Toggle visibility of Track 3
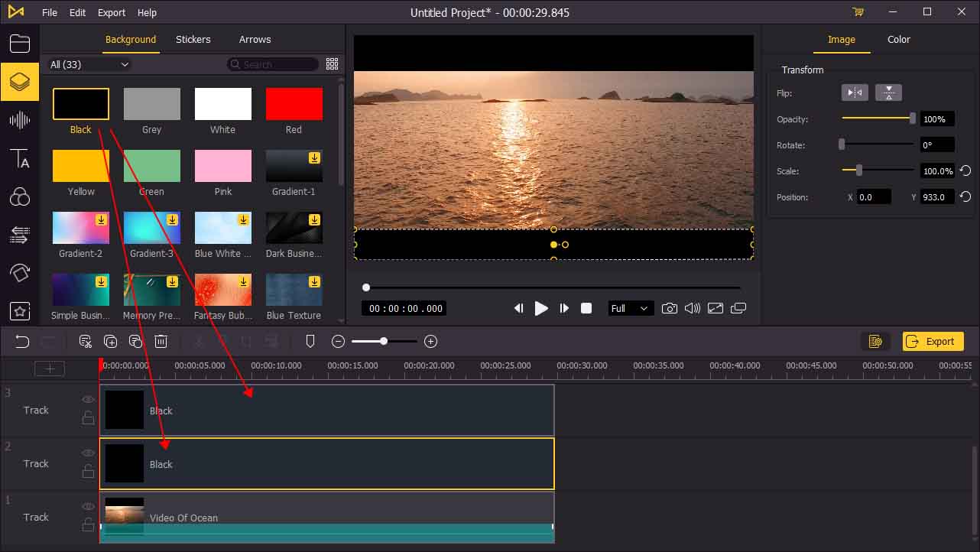Screen dimensions: 980x552 coord(88,399)
